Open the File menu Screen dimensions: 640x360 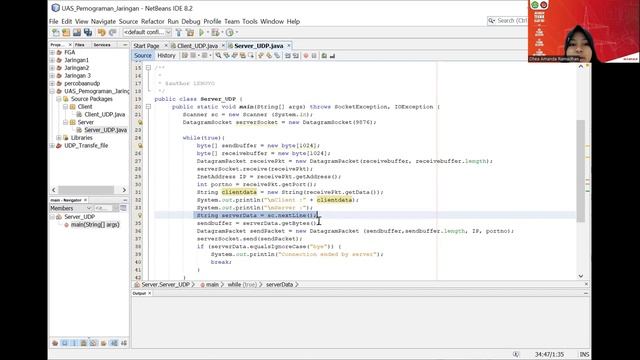[54, 21]
